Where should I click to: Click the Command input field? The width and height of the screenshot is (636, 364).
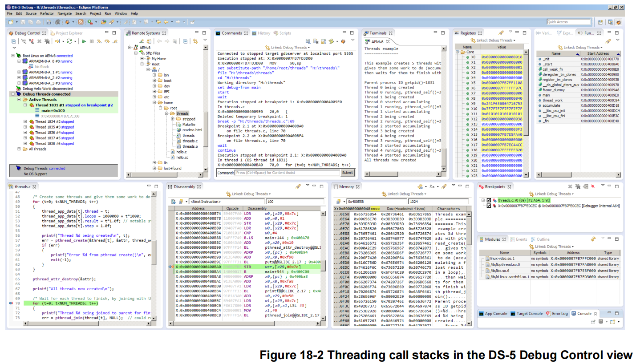[287, 173]
